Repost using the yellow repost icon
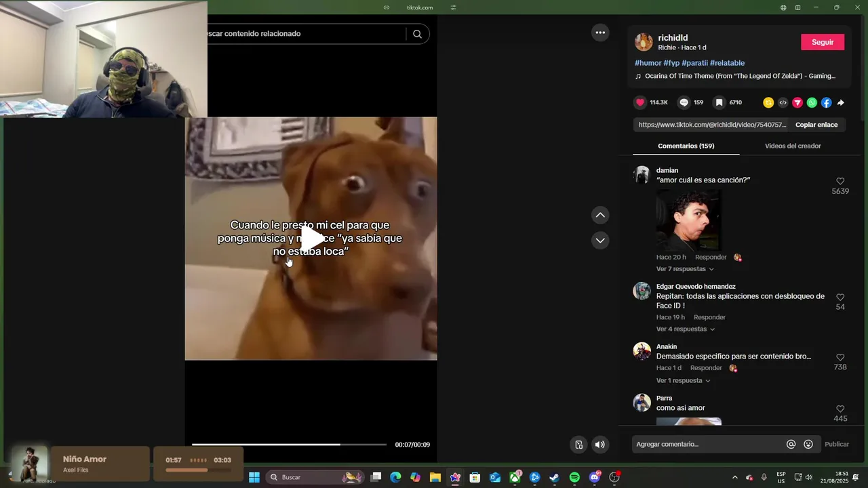The height and width of the screenshot is (488, 868). [768, 103]
